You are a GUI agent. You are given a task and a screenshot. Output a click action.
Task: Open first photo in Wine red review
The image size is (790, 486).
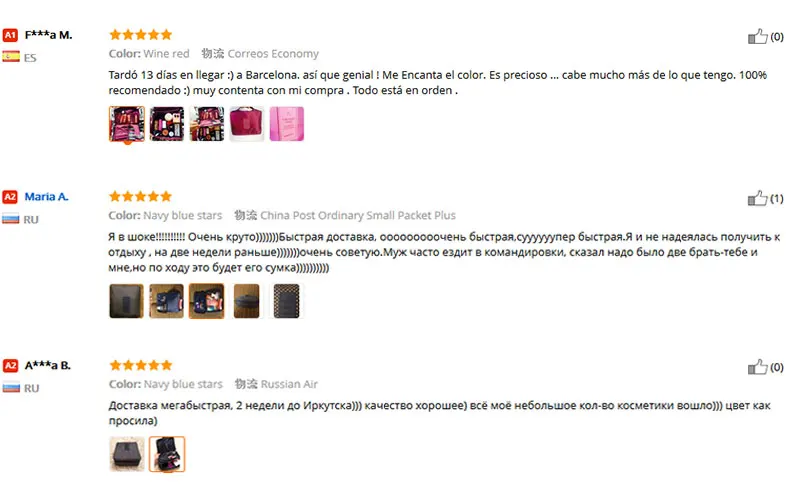click(x=126, y=124)
